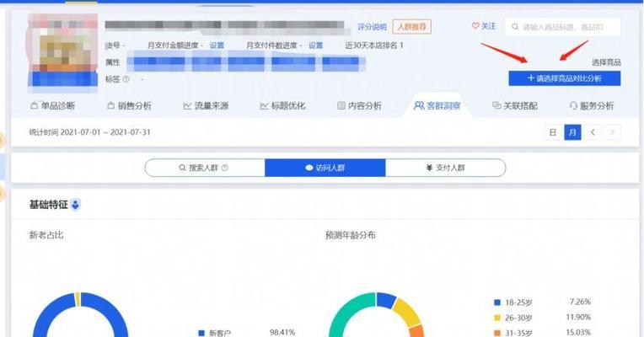Click the 26-30岁 yellow legend swatch
The height and width of the screenshot is (337, 644).
497,318
